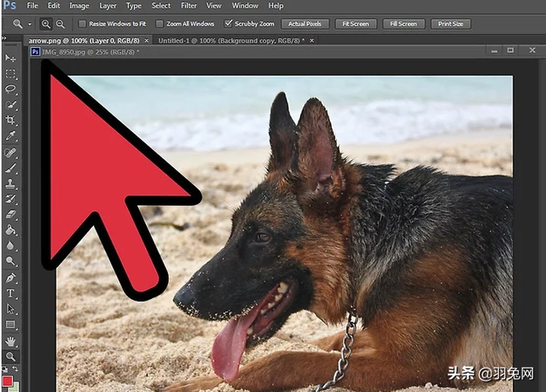
Task: Close the Untitled-1 document tab
Action: [311, 40]
